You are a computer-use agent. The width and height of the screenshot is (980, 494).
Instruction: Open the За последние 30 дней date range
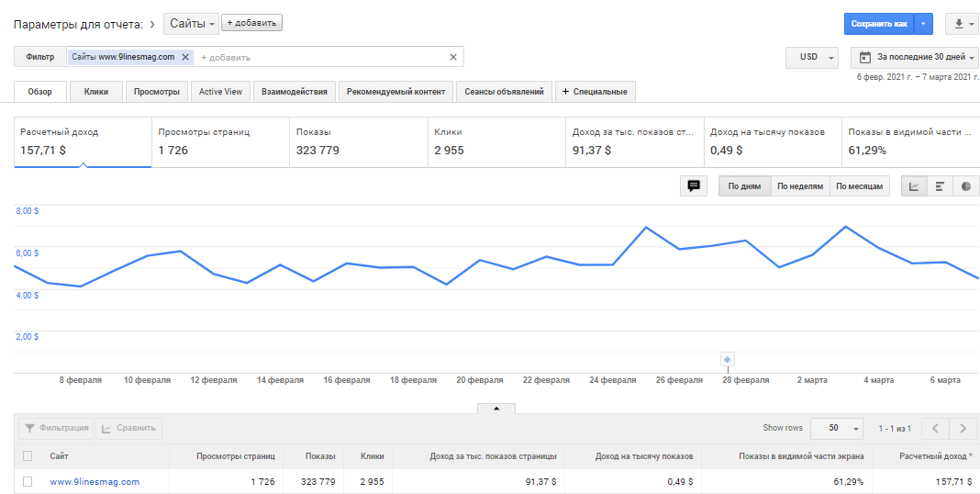point(914,57)
